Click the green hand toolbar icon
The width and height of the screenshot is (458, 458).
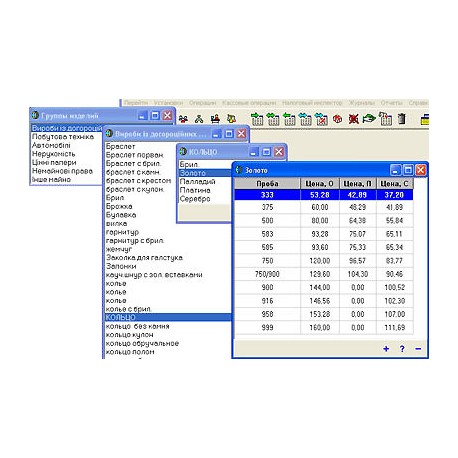click(x=369, y=118)
